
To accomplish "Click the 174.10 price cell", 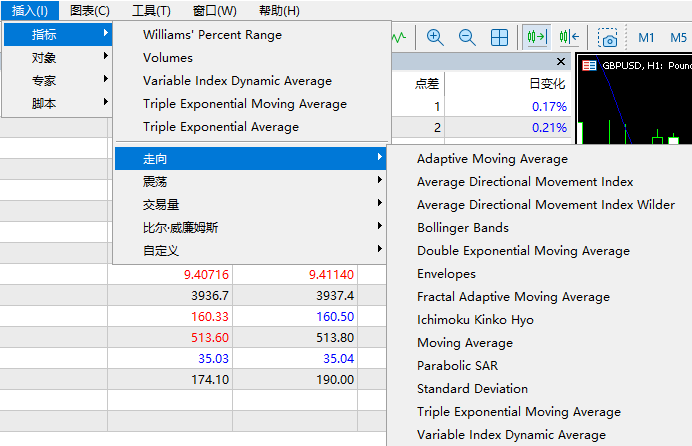I will pyautogui.click(x=210, y=379).
